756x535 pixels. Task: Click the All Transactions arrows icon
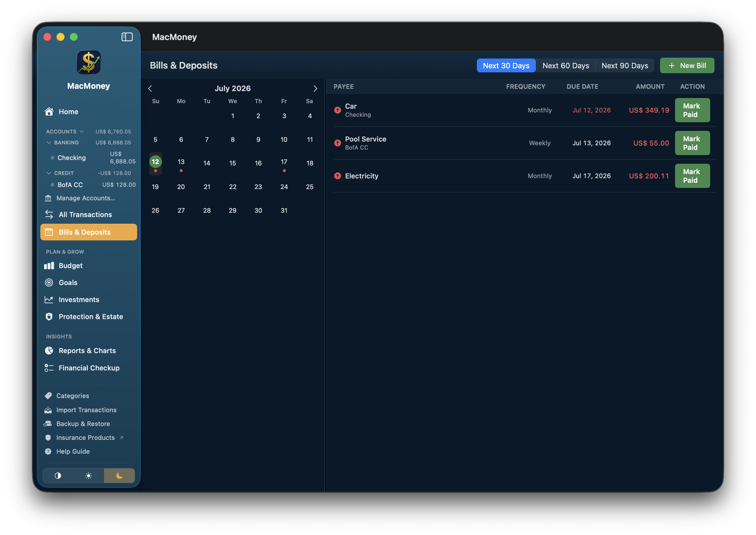point(49,214)
